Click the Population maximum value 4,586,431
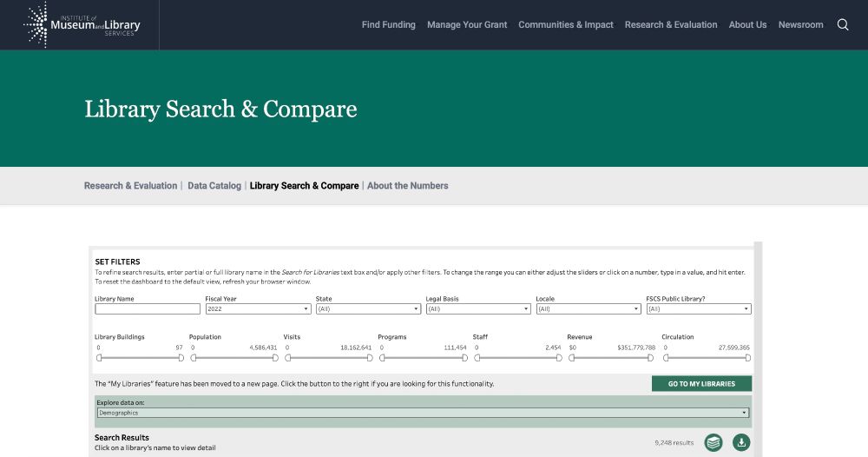This screenshot has height=457, width=868. (263, 348)
